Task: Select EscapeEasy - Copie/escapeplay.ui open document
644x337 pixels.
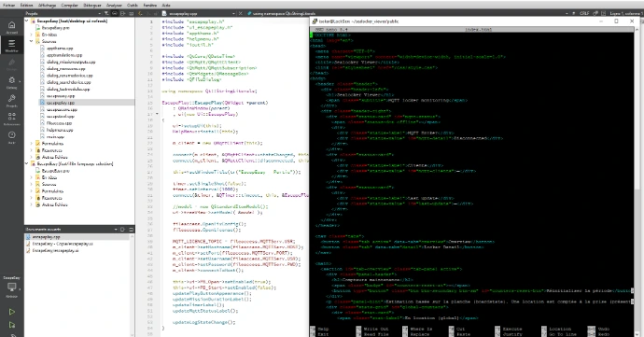Action: (x=63, y=244)
